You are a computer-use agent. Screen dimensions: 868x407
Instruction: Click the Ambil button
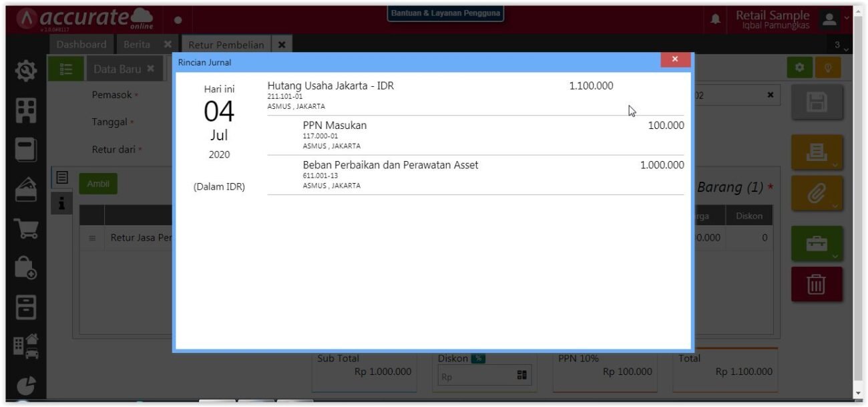pyautogui.click(x=98, y=184)
